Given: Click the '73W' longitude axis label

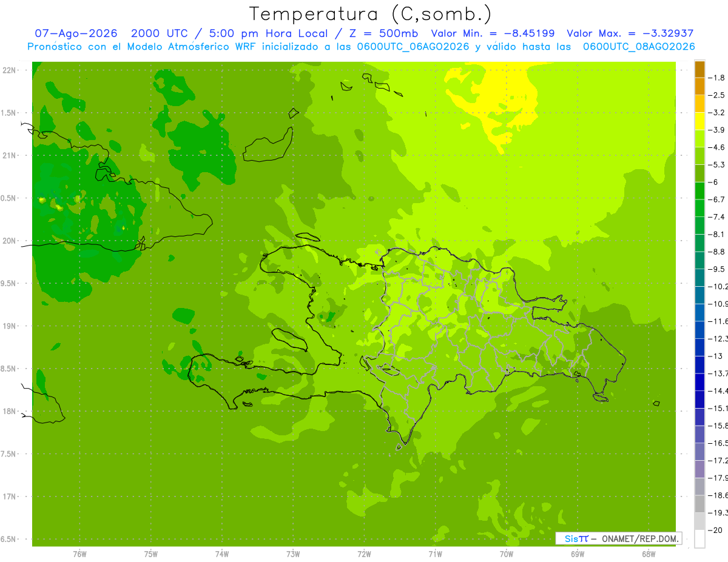Looking at the screenshot, I should pyautogui.click(x=293, y=554).
